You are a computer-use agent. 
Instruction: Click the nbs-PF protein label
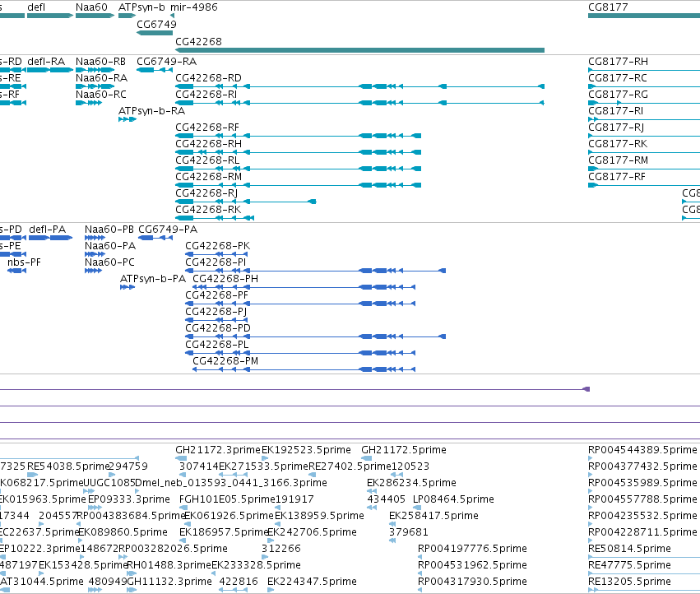pos(24,262)
